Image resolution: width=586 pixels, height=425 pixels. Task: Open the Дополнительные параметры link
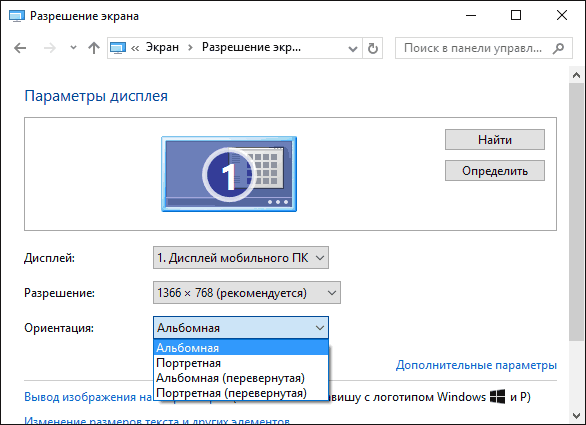point(476,364)
